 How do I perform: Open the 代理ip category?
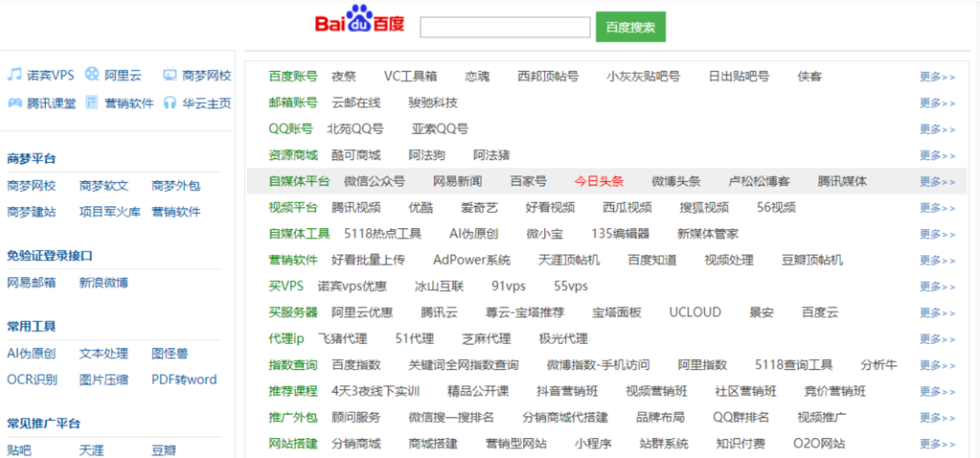[x=286, y=338]
